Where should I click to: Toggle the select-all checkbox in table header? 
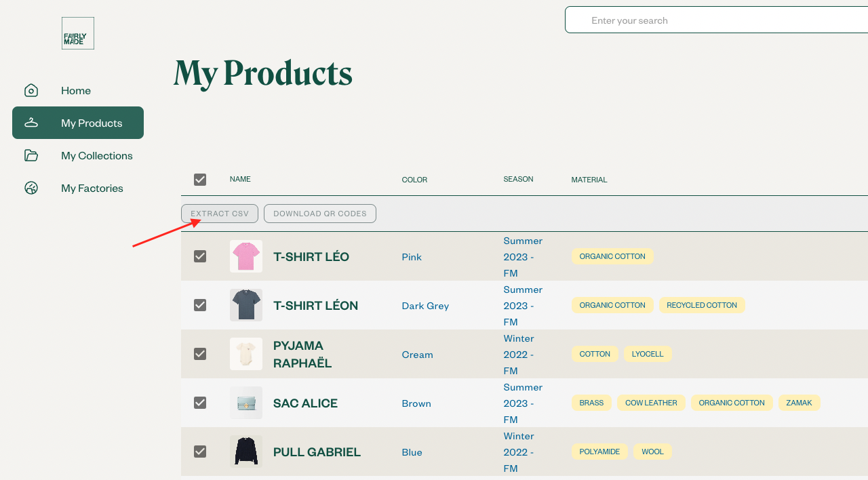pos(200,180)
